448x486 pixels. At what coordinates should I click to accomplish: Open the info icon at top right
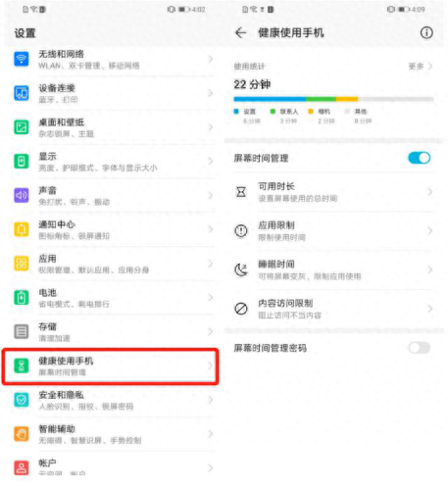point(426,32)
